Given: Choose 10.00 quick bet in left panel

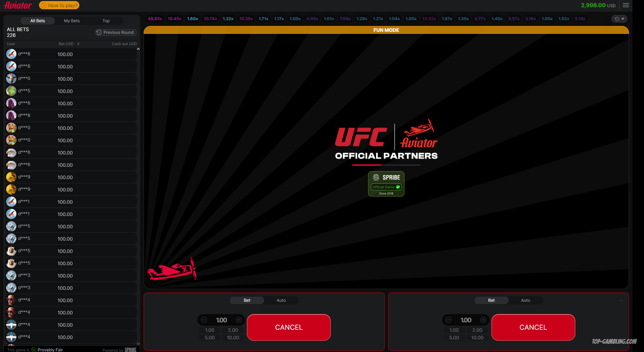Looking at the screenshot, I should pyautogui.click(x=233, y=338).
